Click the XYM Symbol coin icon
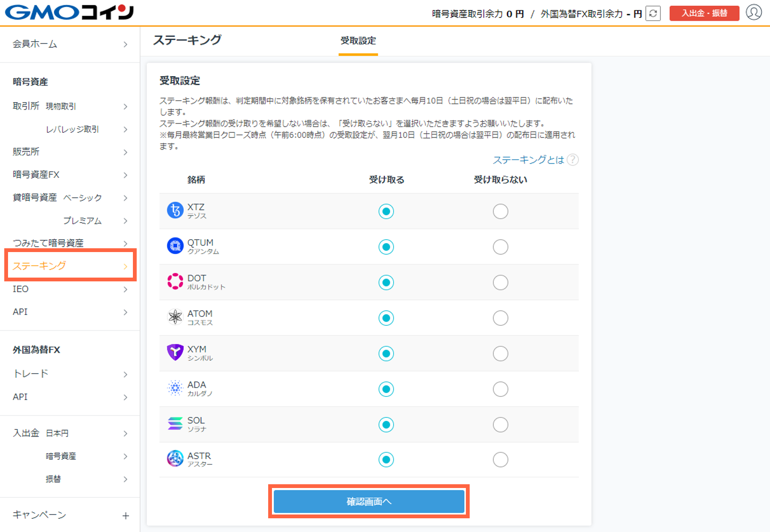This screenshot has height=532, width=770. (175, 352)
